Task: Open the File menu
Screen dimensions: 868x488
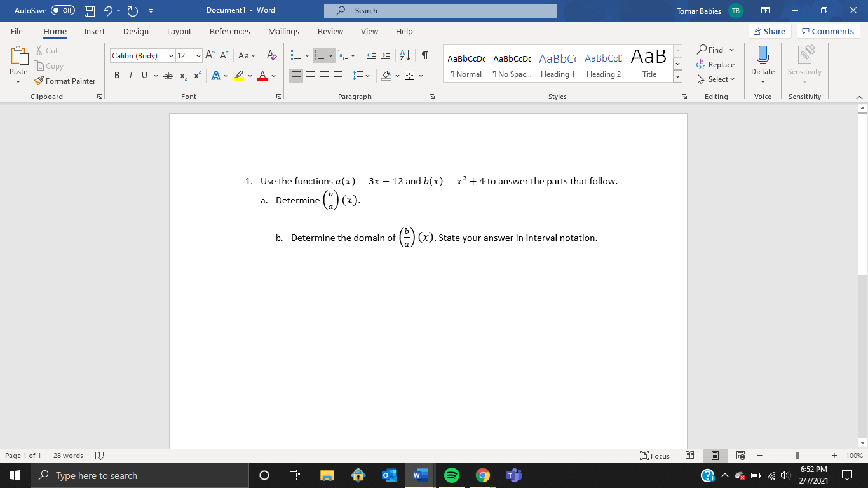Action: pos(17,31)
